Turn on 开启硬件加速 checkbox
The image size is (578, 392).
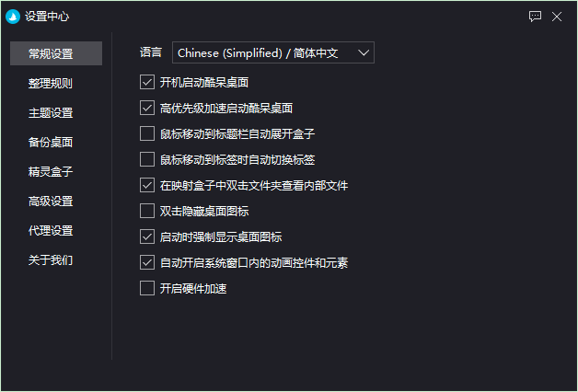pyautogui.click(x=147, y=288)
